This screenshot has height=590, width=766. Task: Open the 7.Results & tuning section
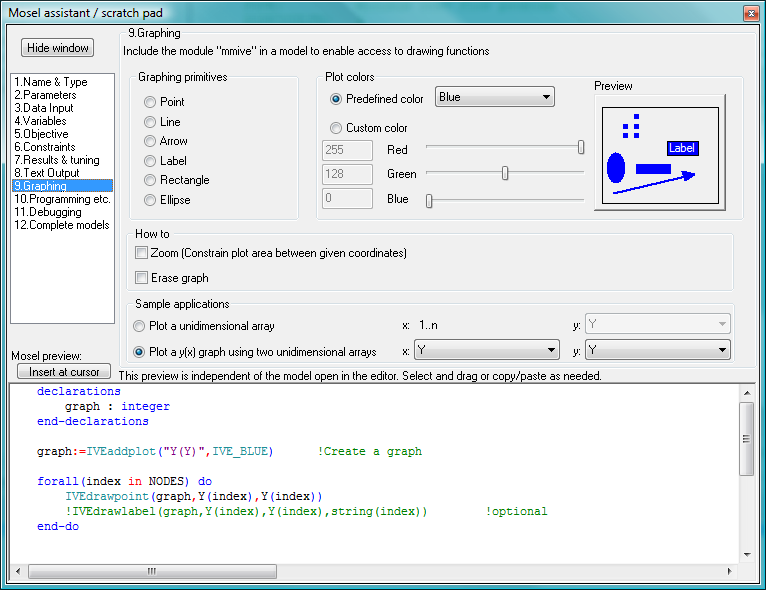click(x=56, y=160)
